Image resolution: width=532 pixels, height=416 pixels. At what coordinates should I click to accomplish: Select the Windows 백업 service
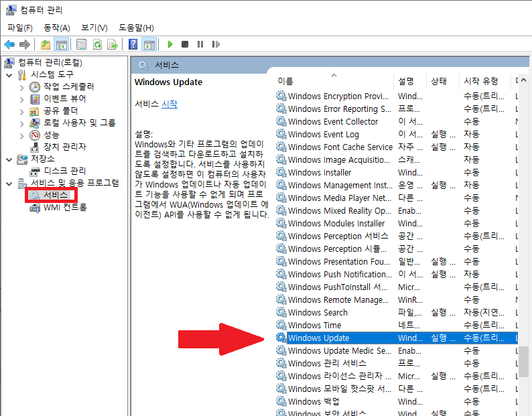coord(396,401)
